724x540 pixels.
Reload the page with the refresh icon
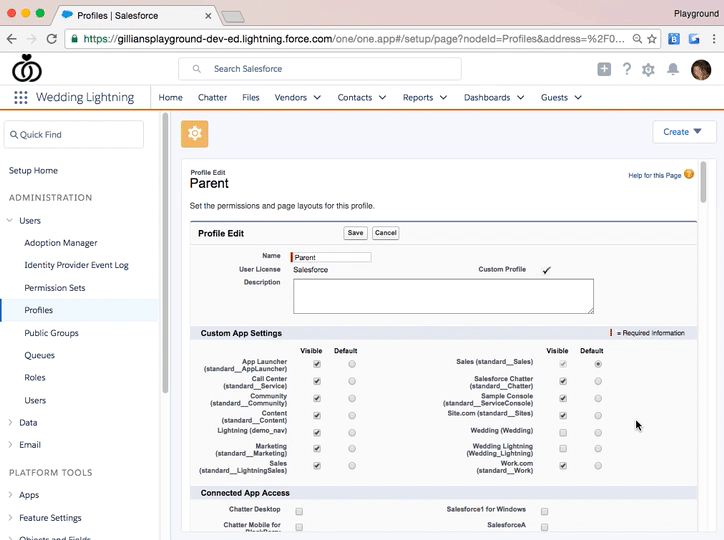coord(52,39)
